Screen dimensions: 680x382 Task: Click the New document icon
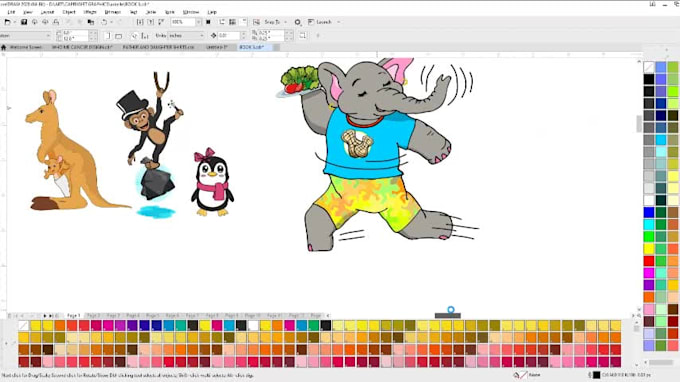click(7, 22)
